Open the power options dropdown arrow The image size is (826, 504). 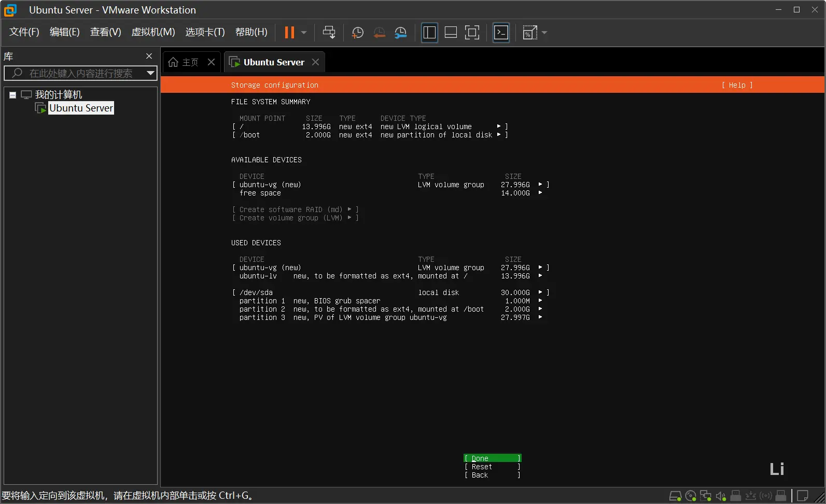coord(304,33)
